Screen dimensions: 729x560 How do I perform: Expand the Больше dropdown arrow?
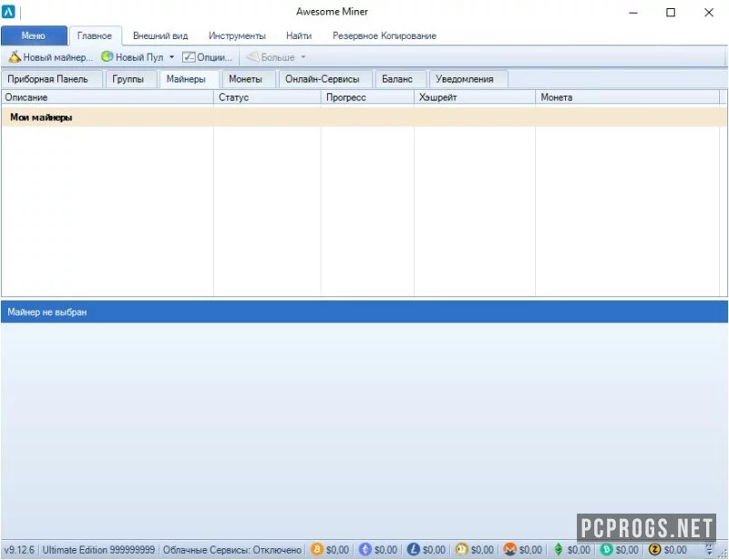coord(303,57)
